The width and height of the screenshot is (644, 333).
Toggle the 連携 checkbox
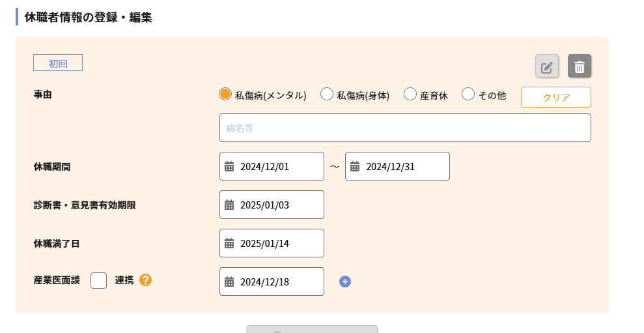coord(98,280)
